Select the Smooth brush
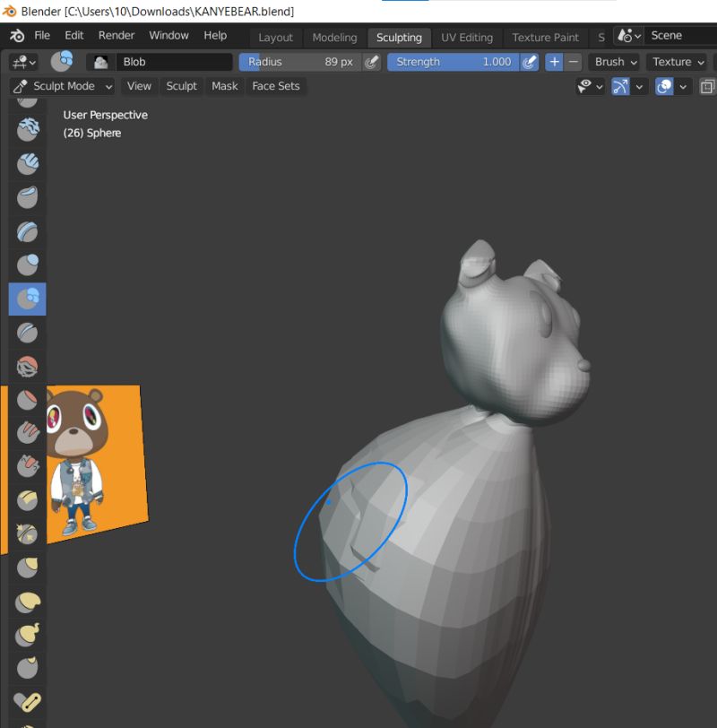This screenshot has width=717, height=728. coord(25,367)
